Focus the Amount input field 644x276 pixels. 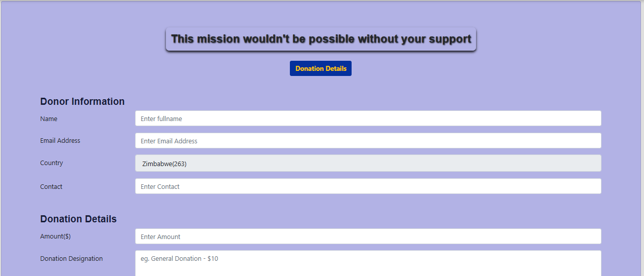(368, 236)
